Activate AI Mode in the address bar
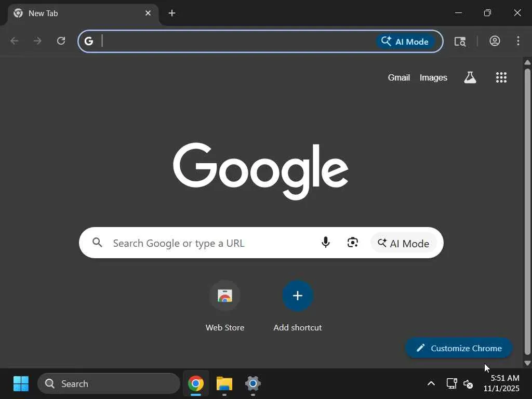 tap(405, 42)
